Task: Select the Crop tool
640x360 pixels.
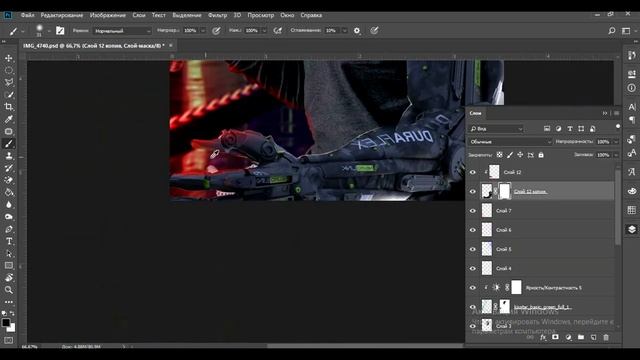Action: [x=9, y=107]
